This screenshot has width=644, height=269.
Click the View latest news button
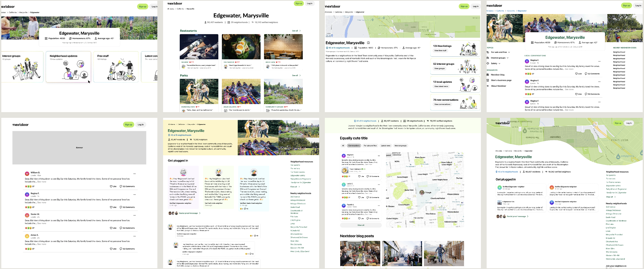[441, 86]
